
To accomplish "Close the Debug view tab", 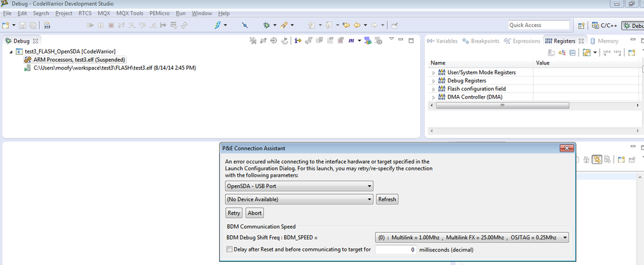I will tap(35, 41).
